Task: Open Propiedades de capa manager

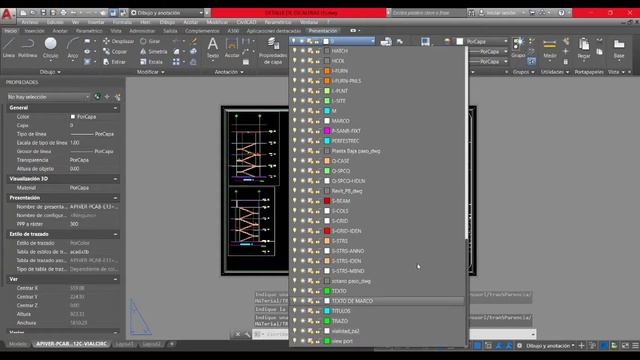Action: (273, 51)
